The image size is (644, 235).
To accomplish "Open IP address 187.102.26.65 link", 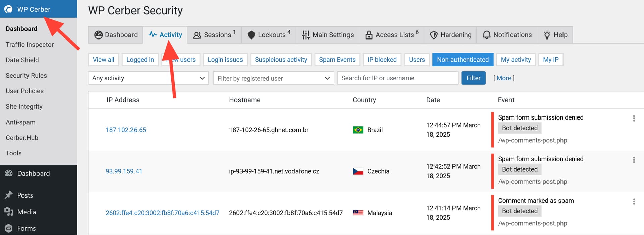I will pyautogui.click(x=126, y=130).
